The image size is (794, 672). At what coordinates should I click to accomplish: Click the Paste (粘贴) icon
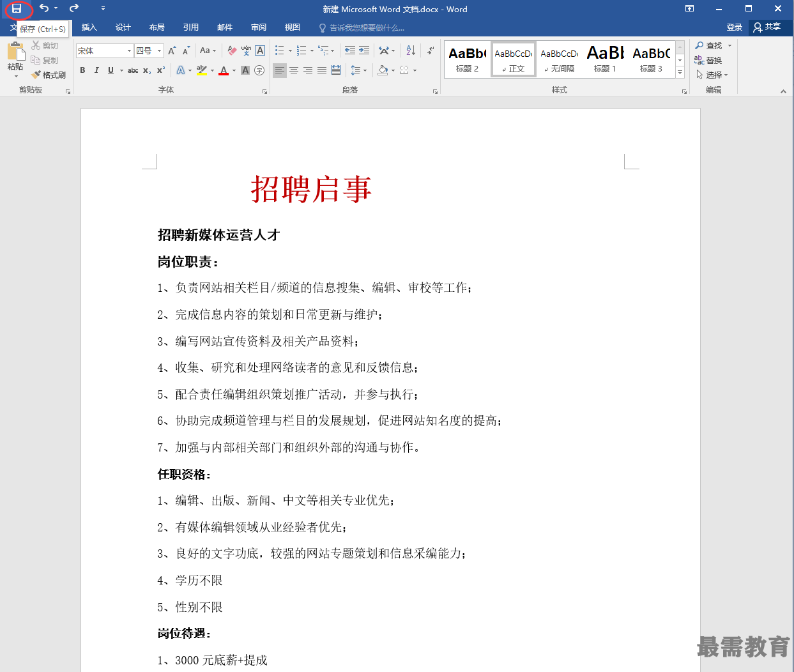(x=16, y=51)
